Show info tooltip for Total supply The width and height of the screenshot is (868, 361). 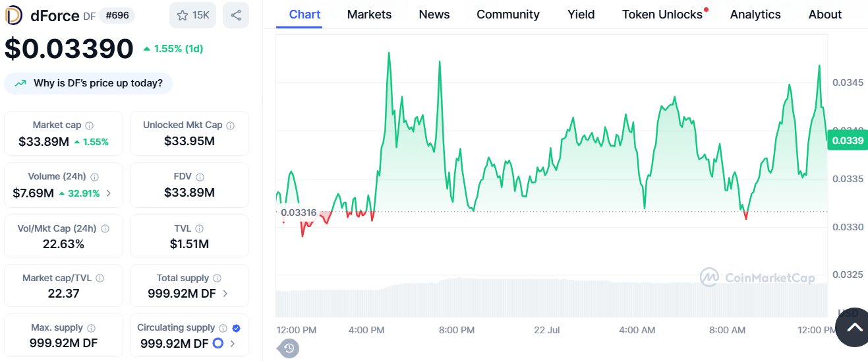click(x=217, y=279)
